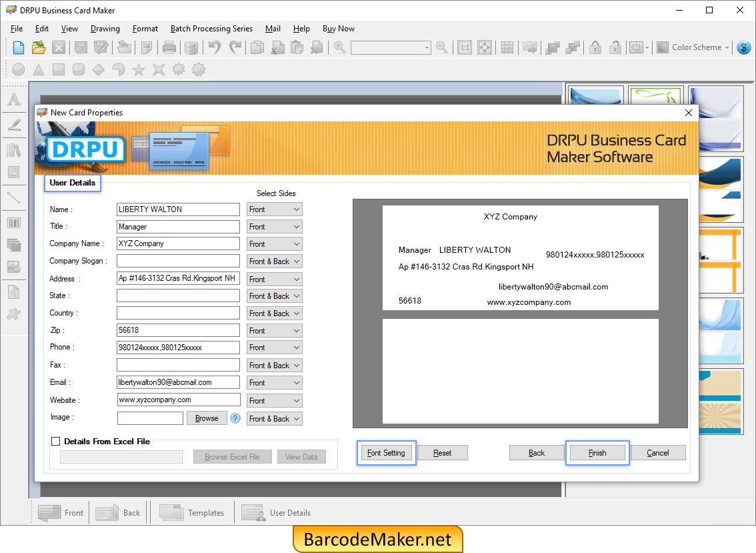Switch to the User Details bottom tab
Viewport: 756px width, 553px height.
(x=276, y=512)
